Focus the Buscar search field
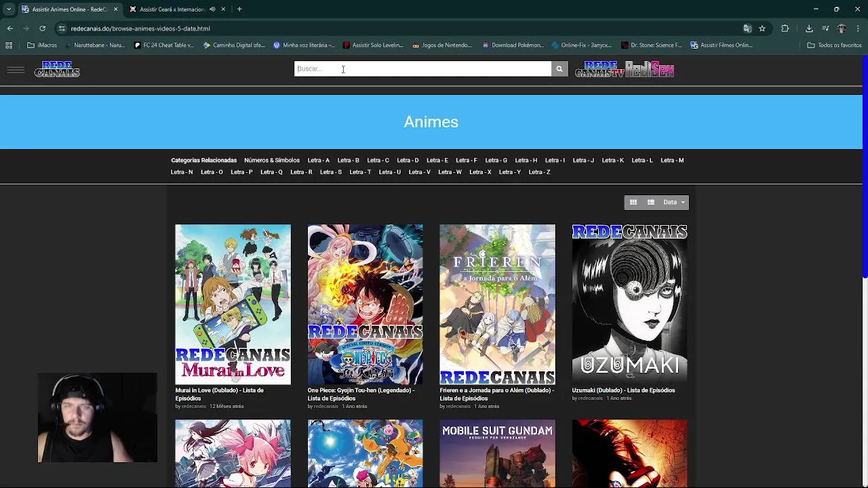The width and height of the screenshot is (868, 488). pyautogui.click(x=423, y=68)
